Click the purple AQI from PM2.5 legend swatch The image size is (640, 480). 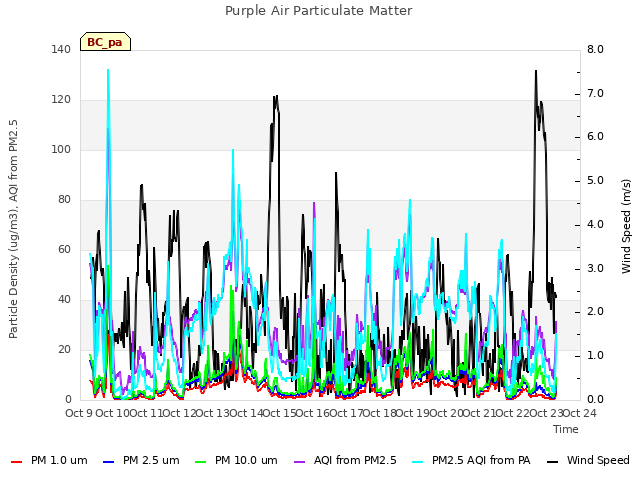coord(299,462)
